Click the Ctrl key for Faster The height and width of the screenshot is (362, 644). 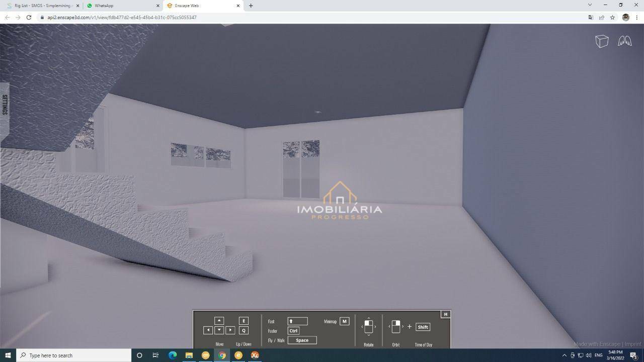click(x=293, y=330)
